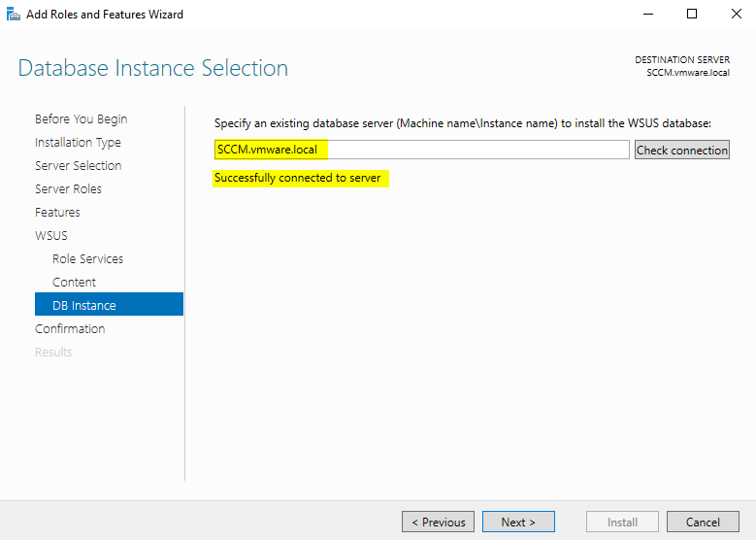Click the database server name field
The height and width of the screenshot is (540, 756).
click(x=422, y=150)
